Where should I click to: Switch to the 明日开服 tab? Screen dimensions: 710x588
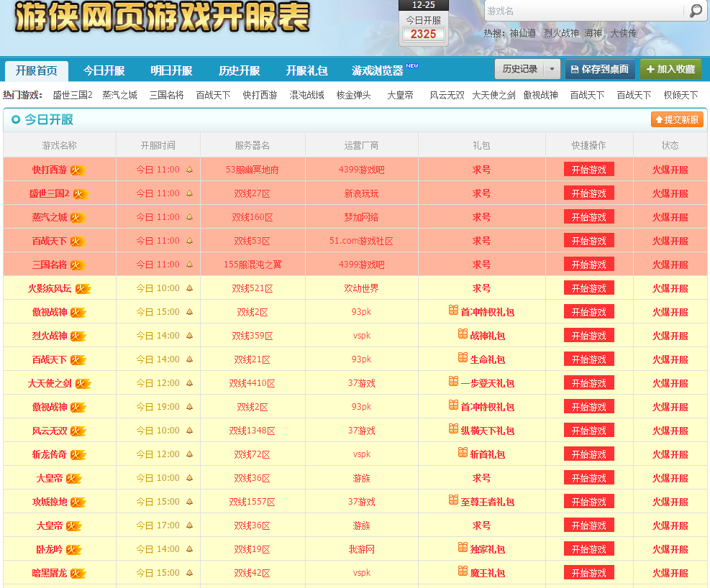coord(172,70)
